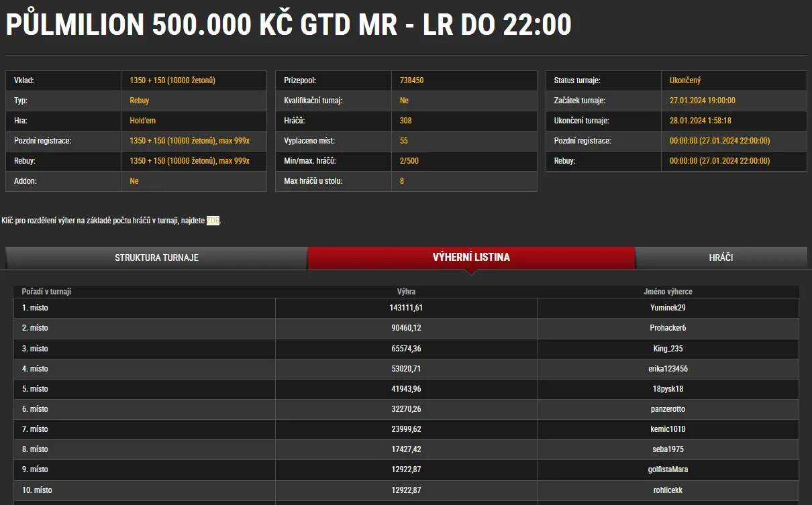Viewport: 812px width, 505px height.
Task: Click the prizepool value 738450
Action: [412, 80]
